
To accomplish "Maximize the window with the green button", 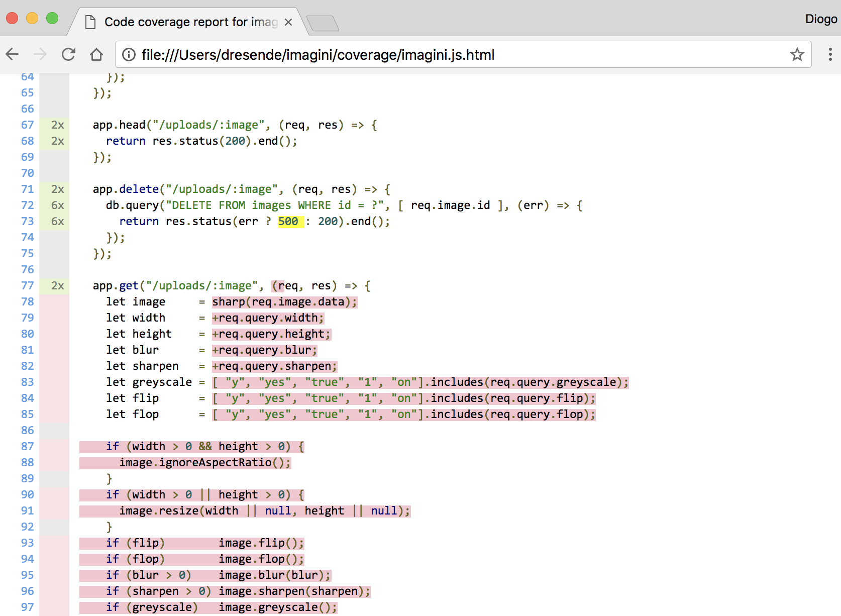I will 52,19.
